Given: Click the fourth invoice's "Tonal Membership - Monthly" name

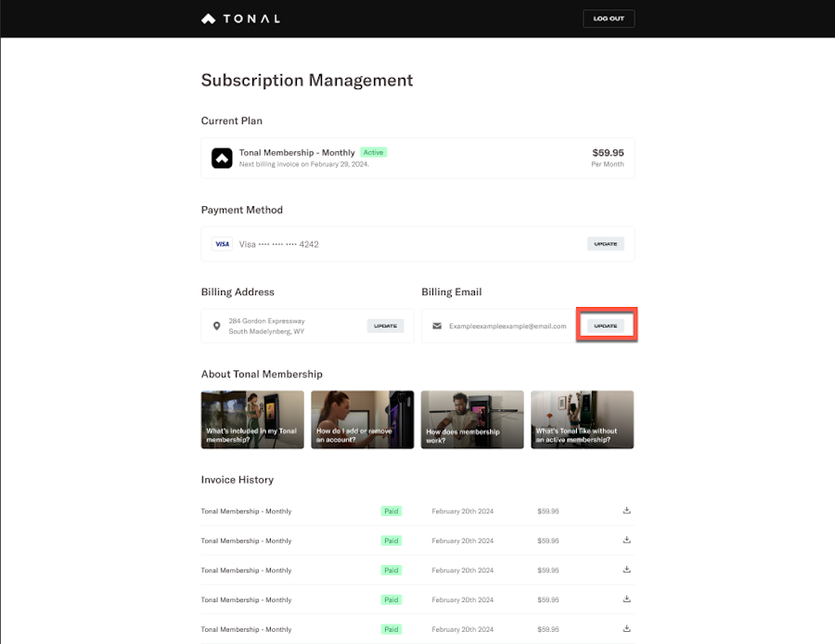Looking at the screenshot, I should click(x=246, y=599).
